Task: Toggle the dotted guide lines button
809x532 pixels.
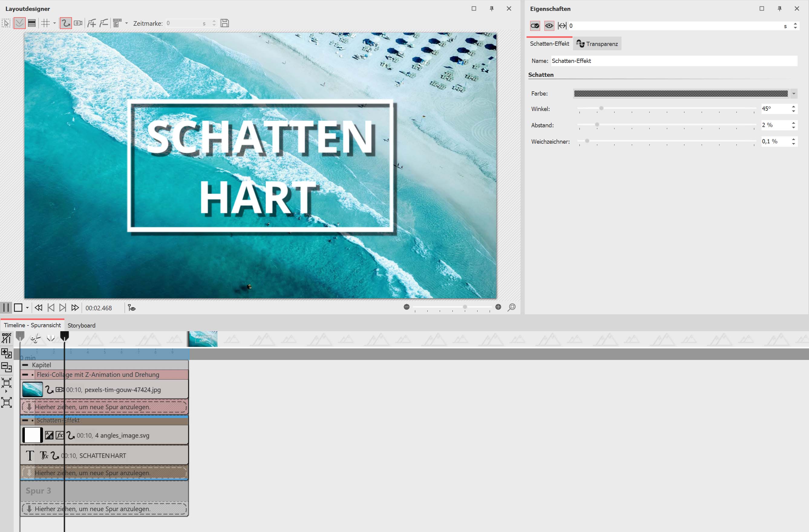Action: (x=19, y=23)
